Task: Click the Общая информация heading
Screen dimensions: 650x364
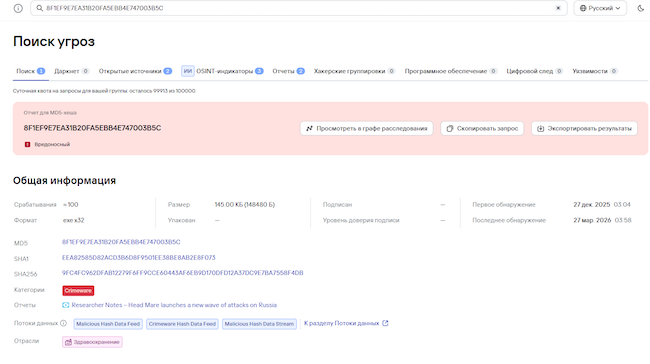Action: (64, 180)
